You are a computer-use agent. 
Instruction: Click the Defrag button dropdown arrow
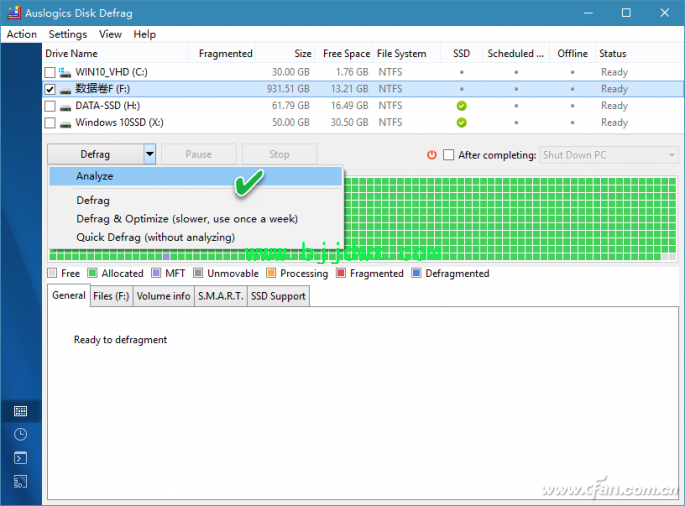(149, 154)
